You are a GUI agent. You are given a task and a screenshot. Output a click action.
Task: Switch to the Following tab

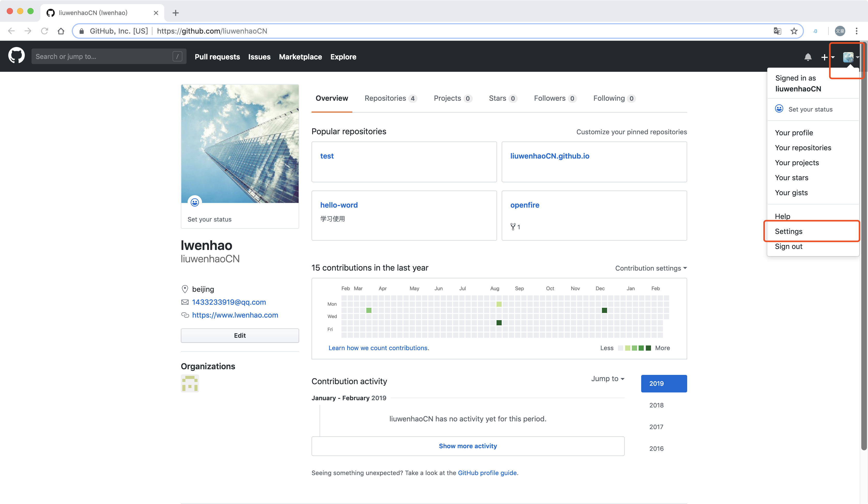point(614,98)
